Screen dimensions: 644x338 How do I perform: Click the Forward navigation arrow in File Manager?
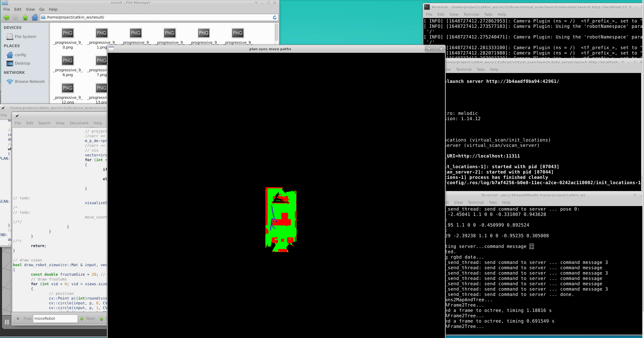point(15,17)
